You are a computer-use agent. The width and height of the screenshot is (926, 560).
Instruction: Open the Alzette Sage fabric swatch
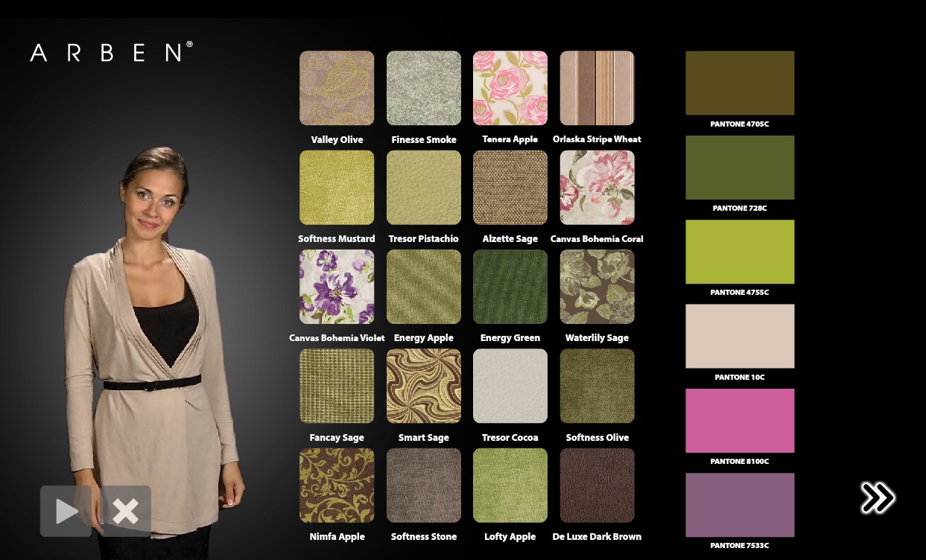click(x=510, y=188)
